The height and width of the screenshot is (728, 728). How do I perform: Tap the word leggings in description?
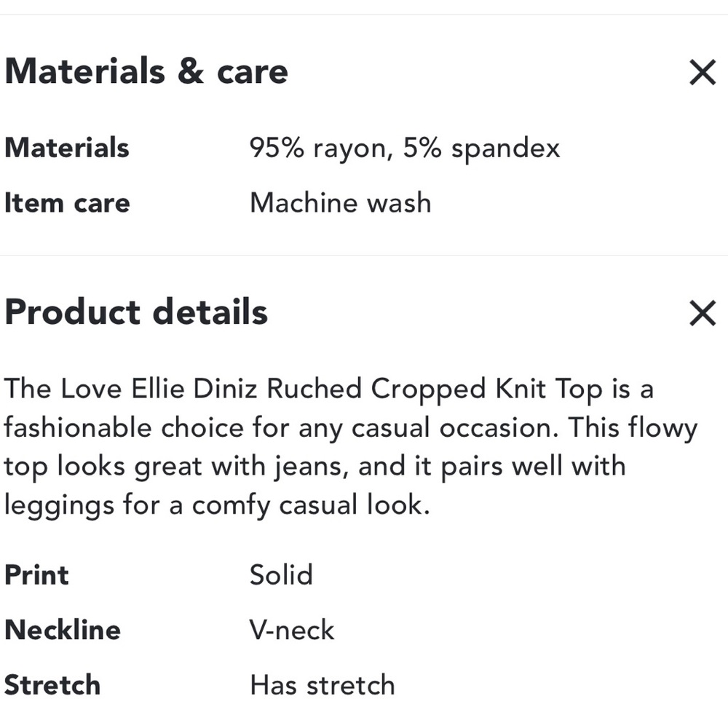point(59,505)
